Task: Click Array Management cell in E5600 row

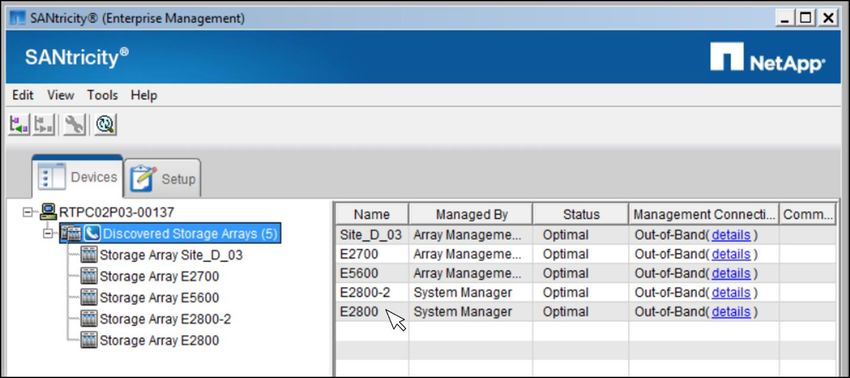Action: tap(471, 273)
